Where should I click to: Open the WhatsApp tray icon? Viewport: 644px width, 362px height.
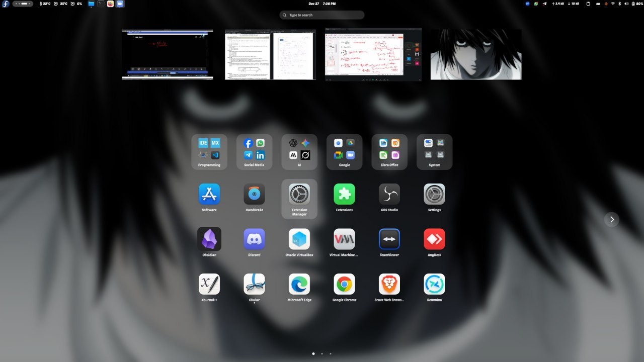coord(536,4)
